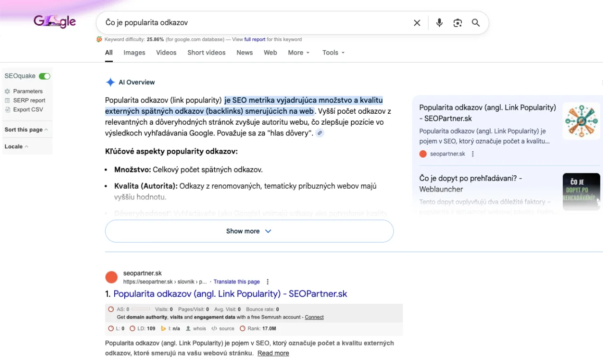Click the Google logo to go home
The height and width of the screenshot is (364, 603).
click(55, 21)
